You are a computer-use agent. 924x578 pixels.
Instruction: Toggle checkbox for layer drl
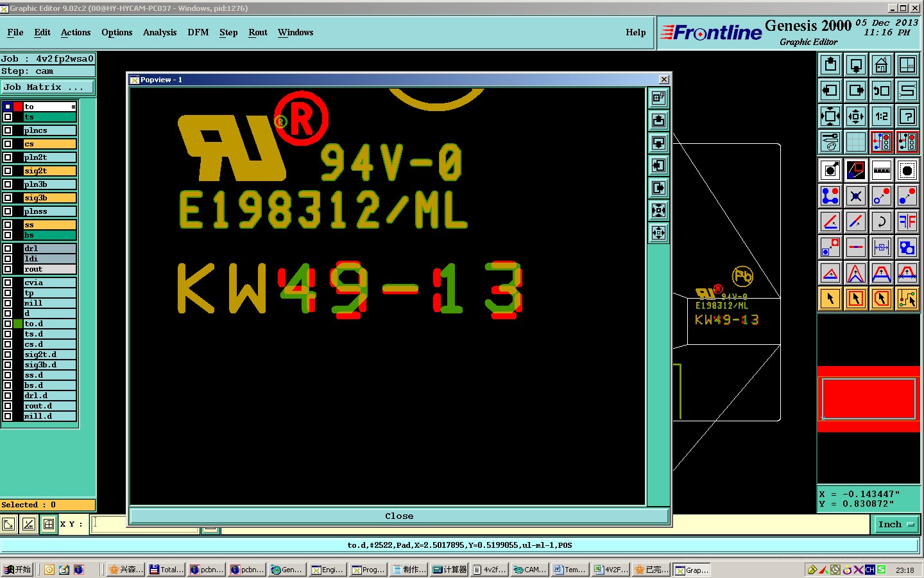click(x=8, y=249)
